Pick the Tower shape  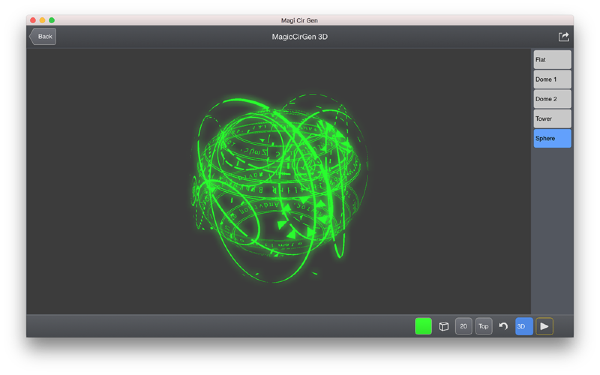(552, 119)
